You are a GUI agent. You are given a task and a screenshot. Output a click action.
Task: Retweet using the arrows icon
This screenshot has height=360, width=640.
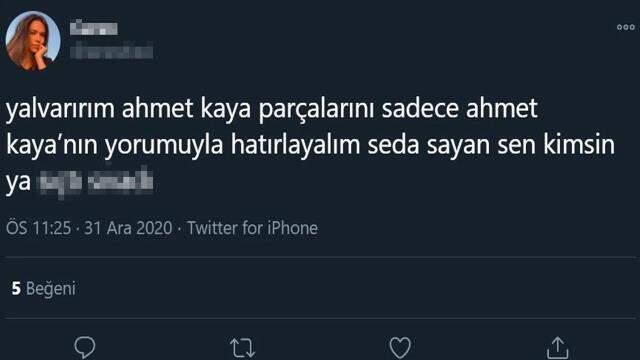pyautogui.click(x=242, y=348)
